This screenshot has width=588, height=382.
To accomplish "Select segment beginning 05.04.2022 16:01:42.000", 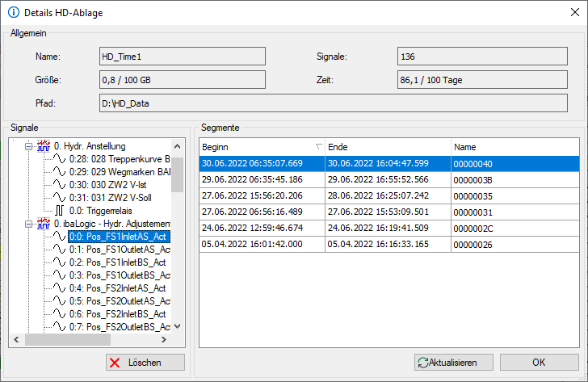I will click(x=389, y=244).
